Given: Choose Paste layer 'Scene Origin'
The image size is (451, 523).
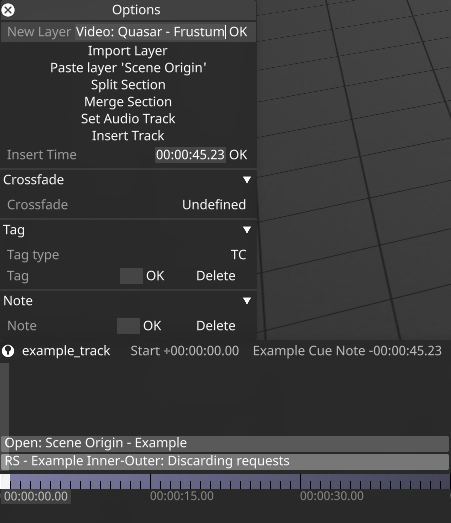Looking at the screenshot, I should (x=128, y=68).
